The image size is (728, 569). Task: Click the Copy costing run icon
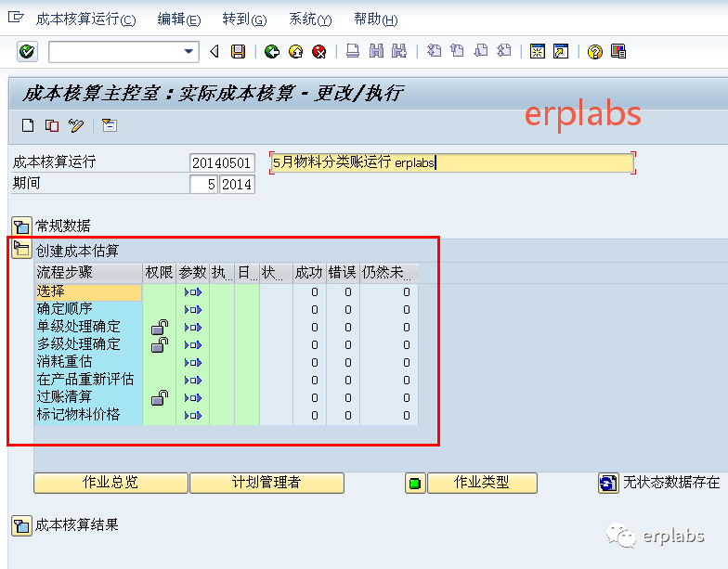point(52,126)
